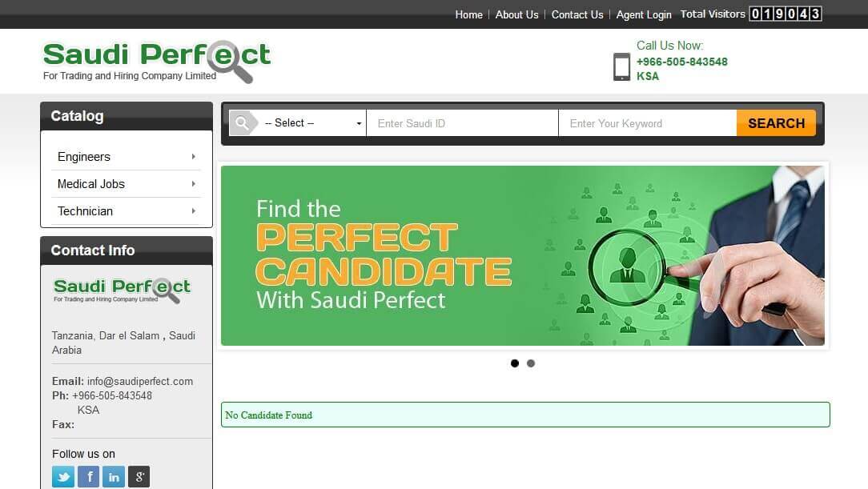This screenshot has height=489, width=868.
Task: Open the -- Select -- category dropdown
Action: coord(312,123)
